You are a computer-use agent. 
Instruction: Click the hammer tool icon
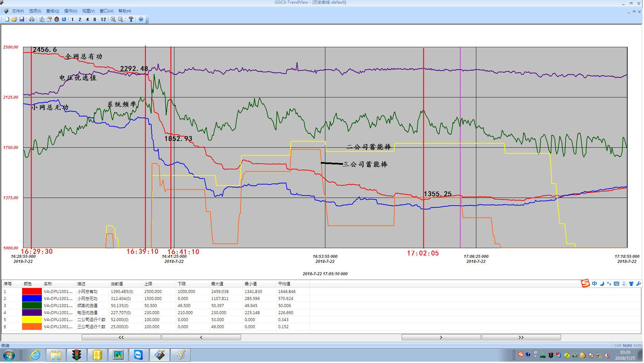coord(131,19)
